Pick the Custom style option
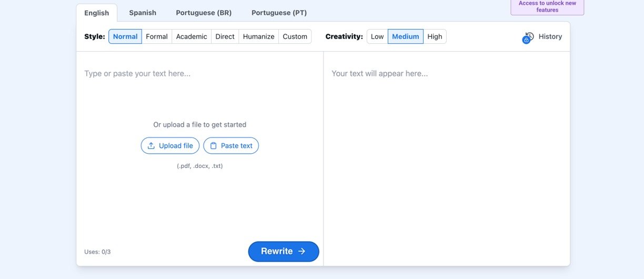This screenshot has height=279, width=644. click(295, 36)
